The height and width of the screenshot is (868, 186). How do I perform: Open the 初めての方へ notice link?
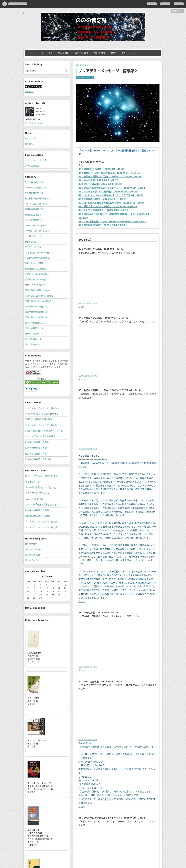pyautogui.click(x=31, y=138)
